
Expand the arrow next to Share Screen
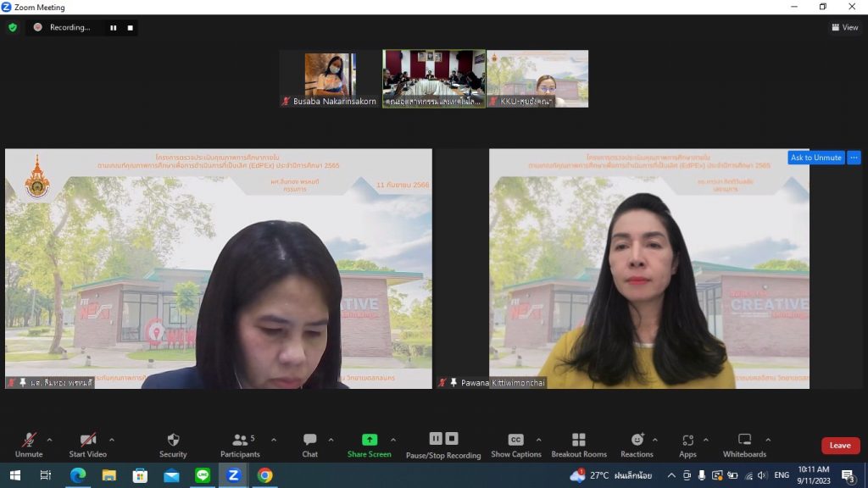[x=392, y=440]
